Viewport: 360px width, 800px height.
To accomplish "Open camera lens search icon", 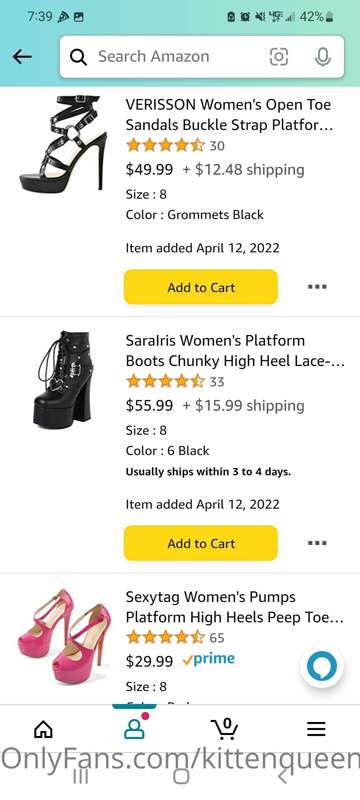I will pyautogui.click(x=278, y=57).
